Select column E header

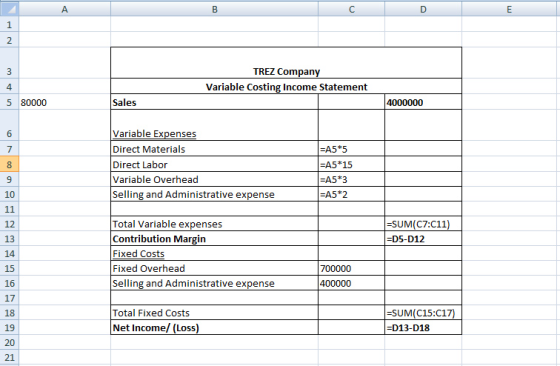(x=509, y=9)
